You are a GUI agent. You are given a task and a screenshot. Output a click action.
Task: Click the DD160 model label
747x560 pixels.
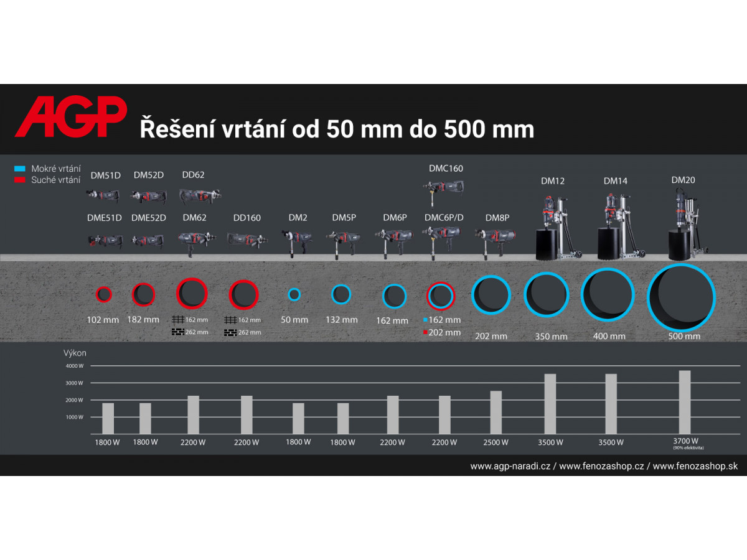coord(247,218)
